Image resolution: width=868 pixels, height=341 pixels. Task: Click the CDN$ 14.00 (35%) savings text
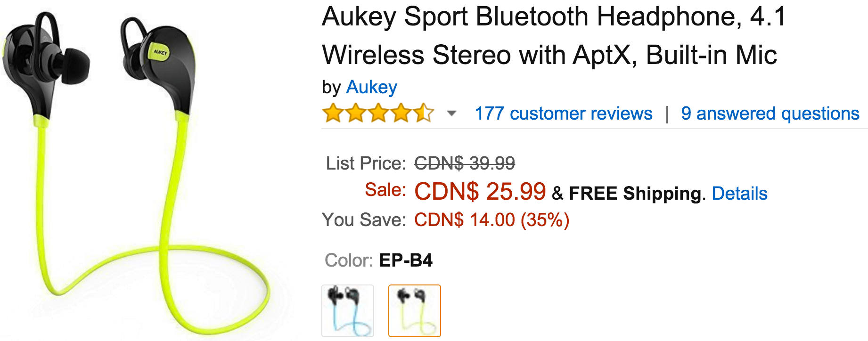[x=492, y=220]
